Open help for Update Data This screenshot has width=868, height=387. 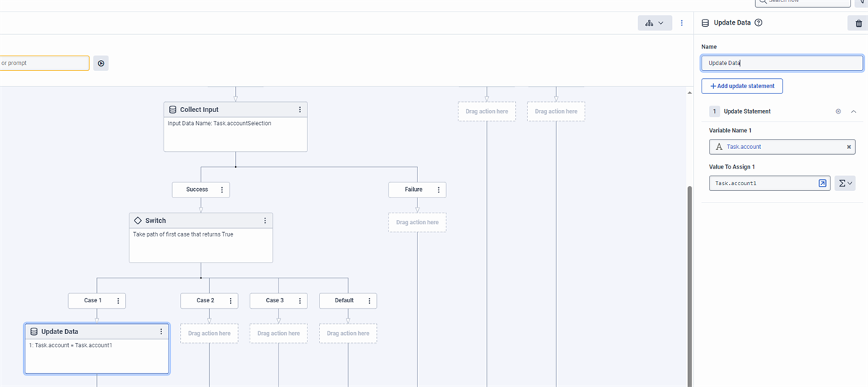[758, 22]
